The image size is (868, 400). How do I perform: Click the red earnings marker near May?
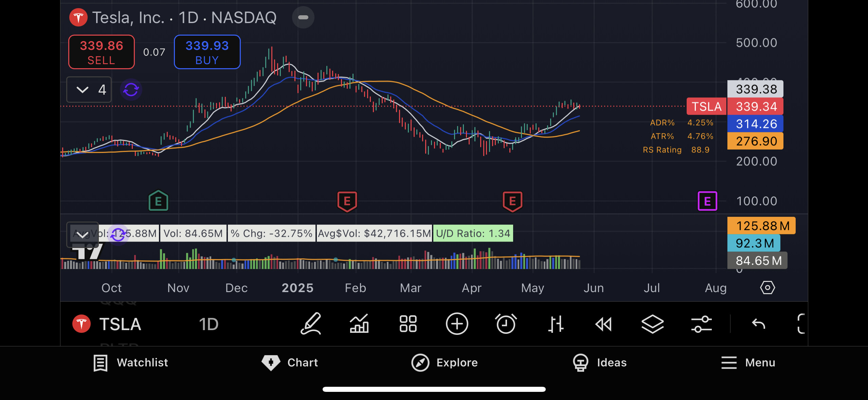pyautogui.click(x=512, y=202)
